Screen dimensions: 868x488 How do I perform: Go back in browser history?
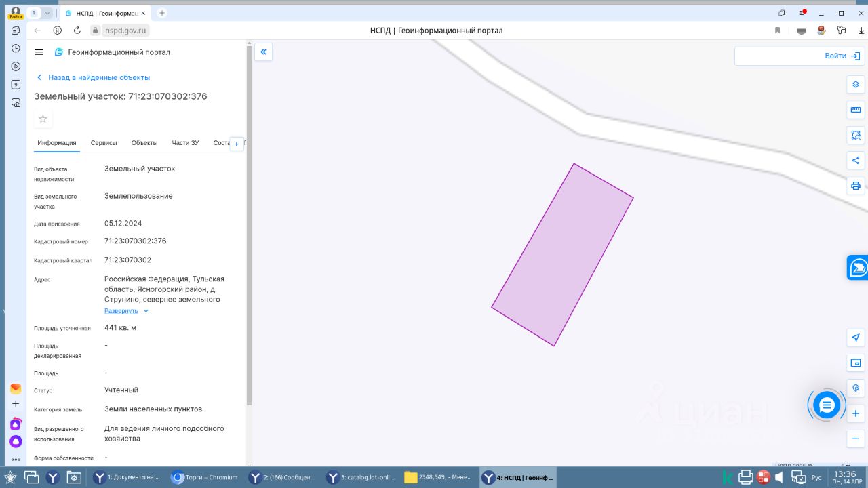pos(37,30)
